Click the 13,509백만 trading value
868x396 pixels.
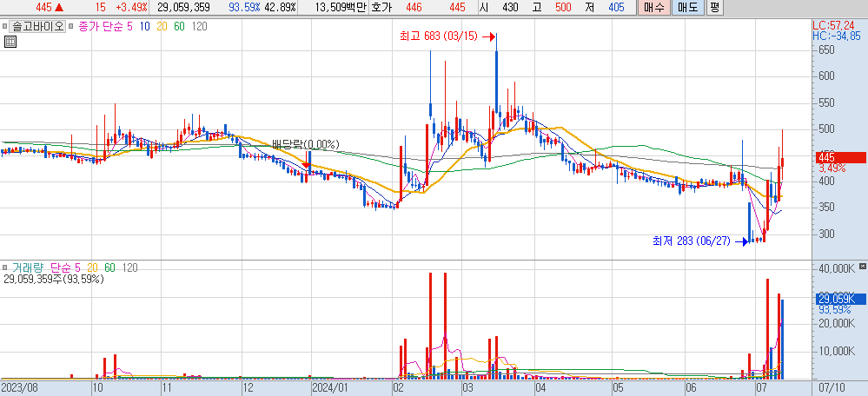pos(340,8)
